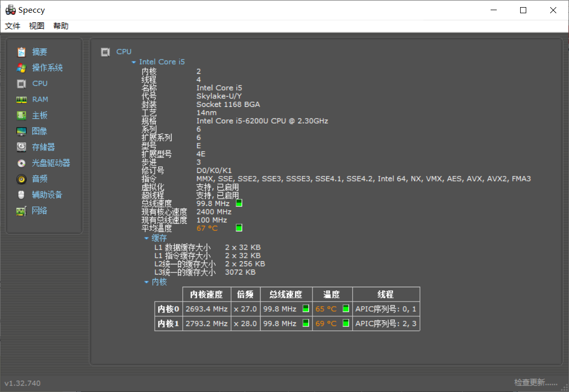Click the 音频 speaker icon
Viewport: 569px width, 392px height.
coord(21,179)
